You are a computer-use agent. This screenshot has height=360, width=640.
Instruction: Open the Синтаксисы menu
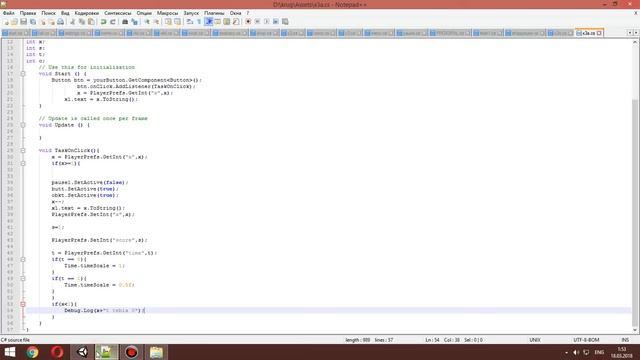(x=118, y=13)
